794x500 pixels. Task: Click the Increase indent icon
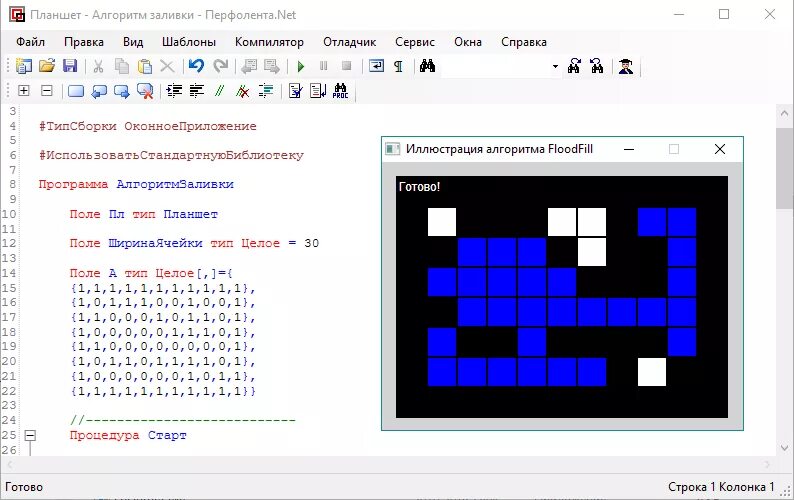click(174, 91)
